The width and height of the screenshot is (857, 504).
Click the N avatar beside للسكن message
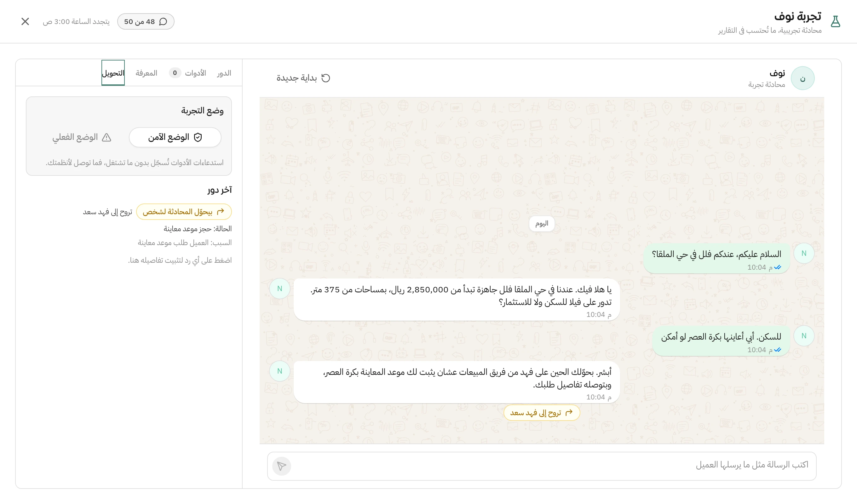pos(804,336)
